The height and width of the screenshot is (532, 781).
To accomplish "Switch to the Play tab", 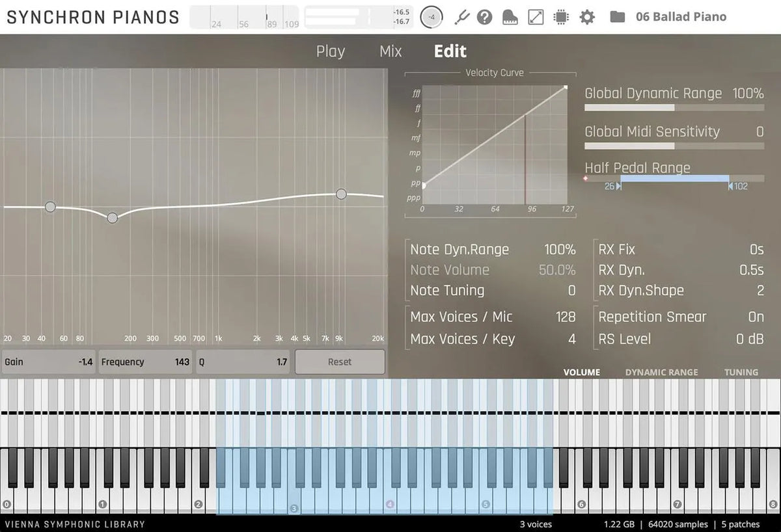I will click(331, 51).
